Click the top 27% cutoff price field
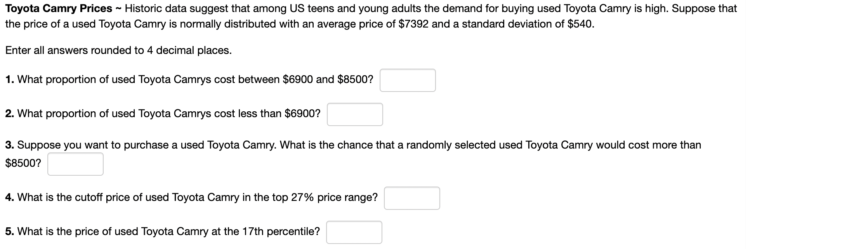 [412, 198]
